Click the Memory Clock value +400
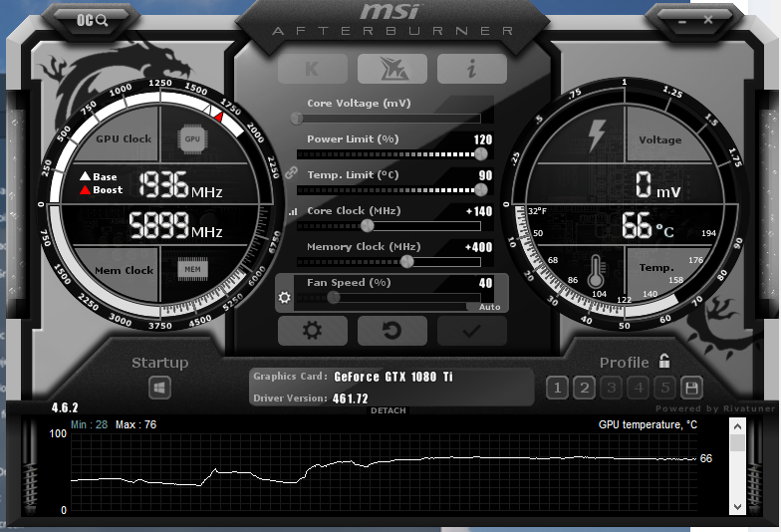 (x=478, y=247)
